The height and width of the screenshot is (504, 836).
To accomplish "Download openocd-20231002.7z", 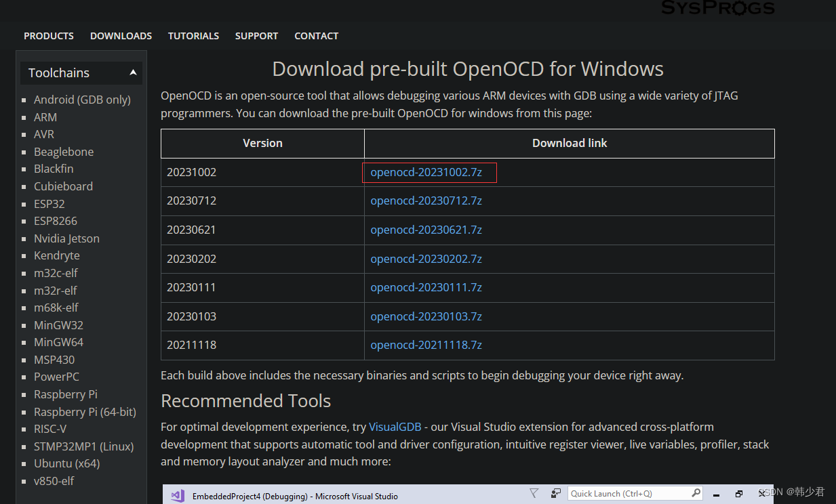I will point(426,172).
